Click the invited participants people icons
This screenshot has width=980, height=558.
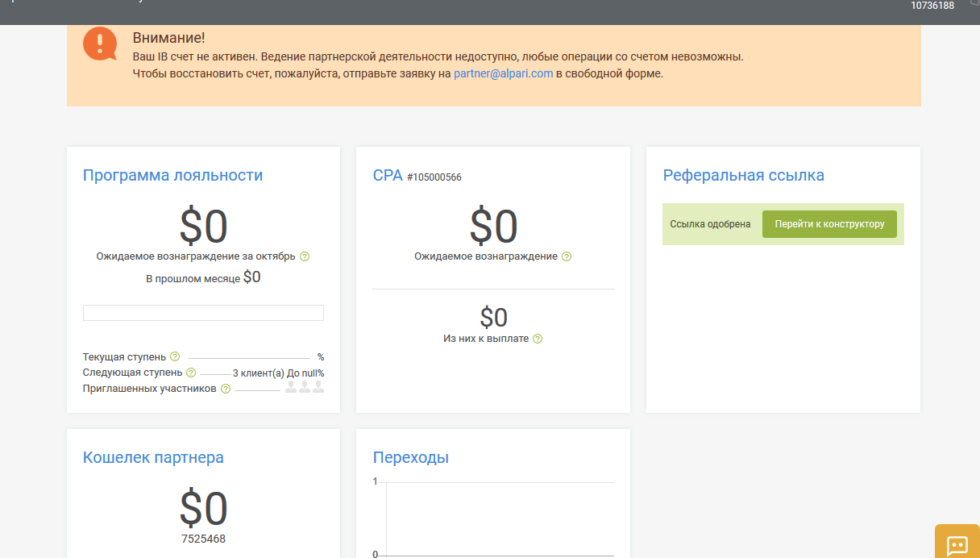pos(305,388)
